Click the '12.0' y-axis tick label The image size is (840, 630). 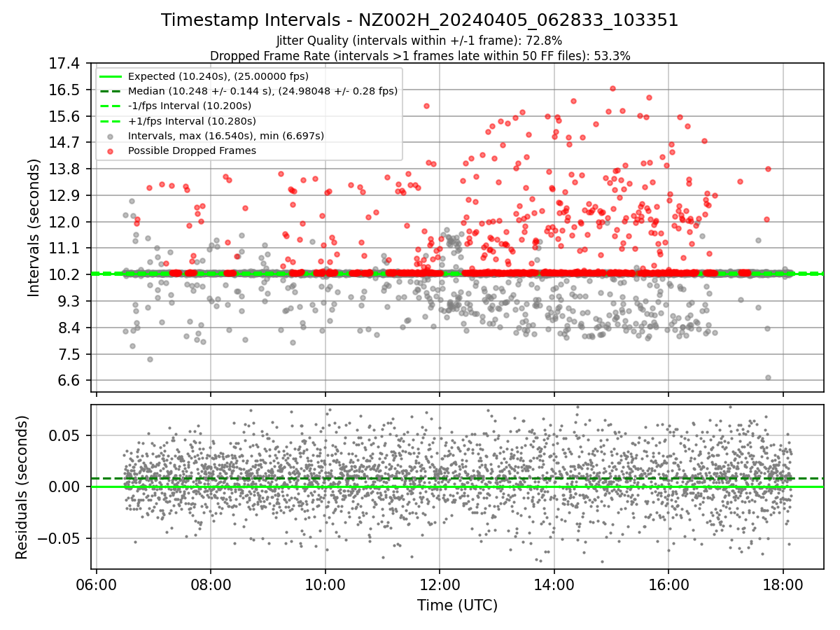(63, 222)
